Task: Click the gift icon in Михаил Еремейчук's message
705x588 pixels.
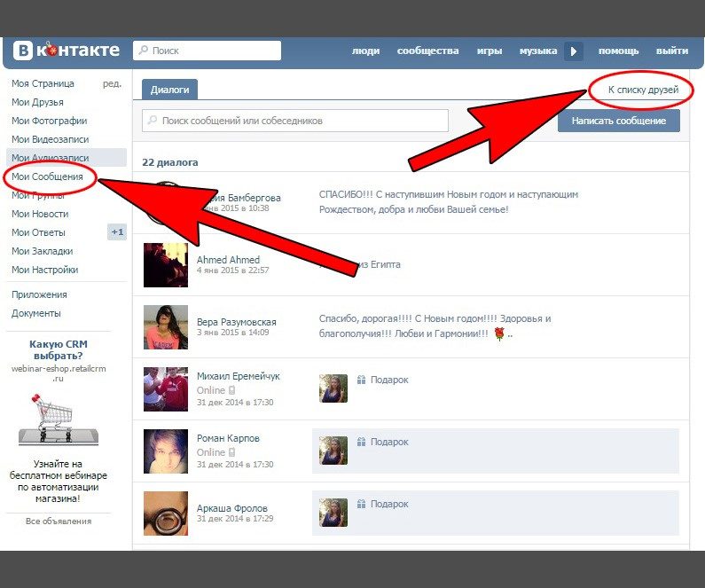Action: (x=361, y=380)
